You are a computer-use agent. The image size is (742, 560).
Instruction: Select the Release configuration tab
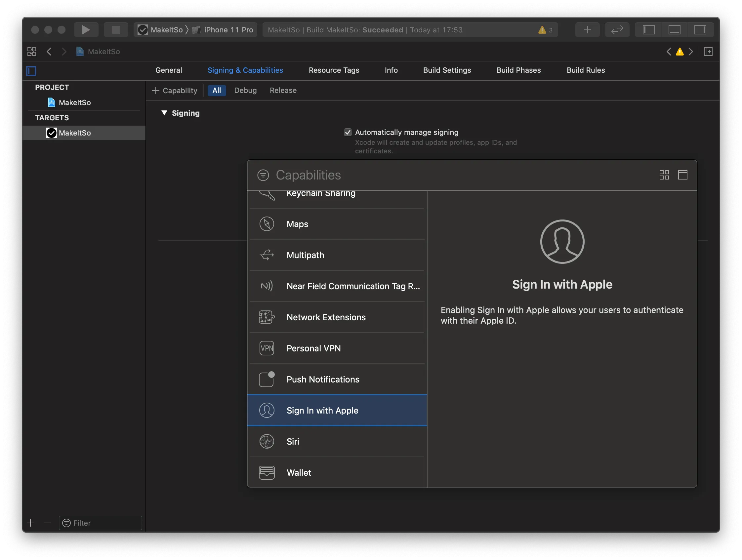tap(283, 90)
